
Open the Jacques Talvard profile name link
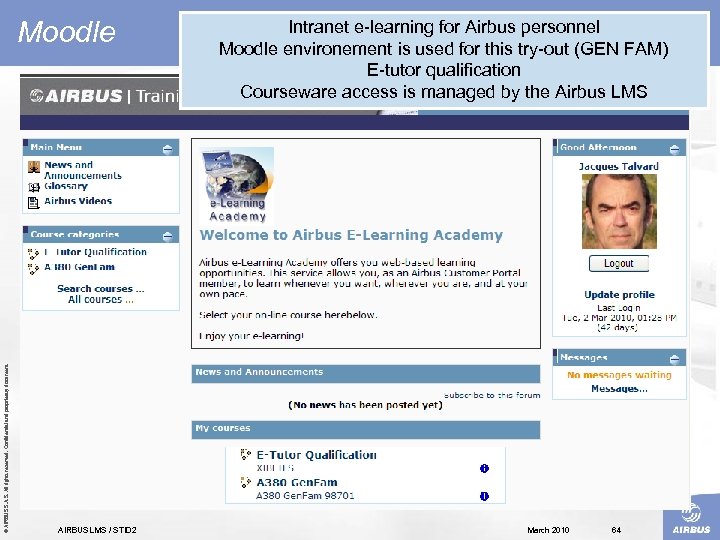pos(619,166)
